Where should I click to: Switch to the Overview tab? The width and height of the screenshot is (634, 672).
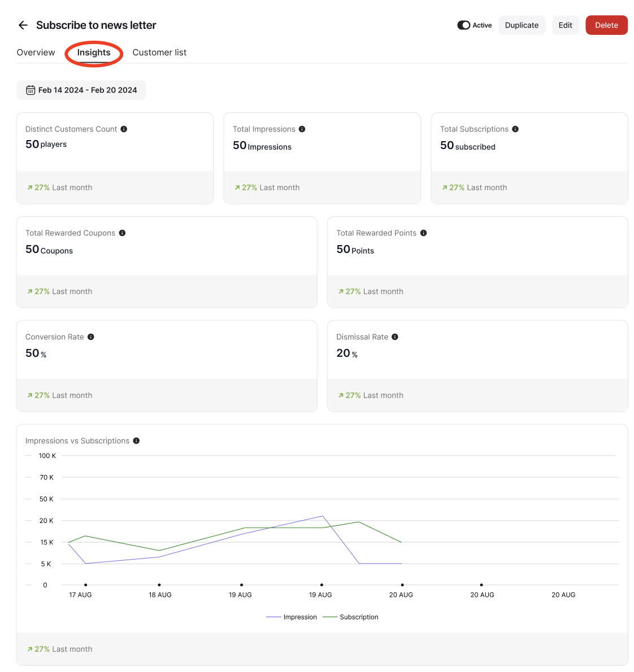36,52
